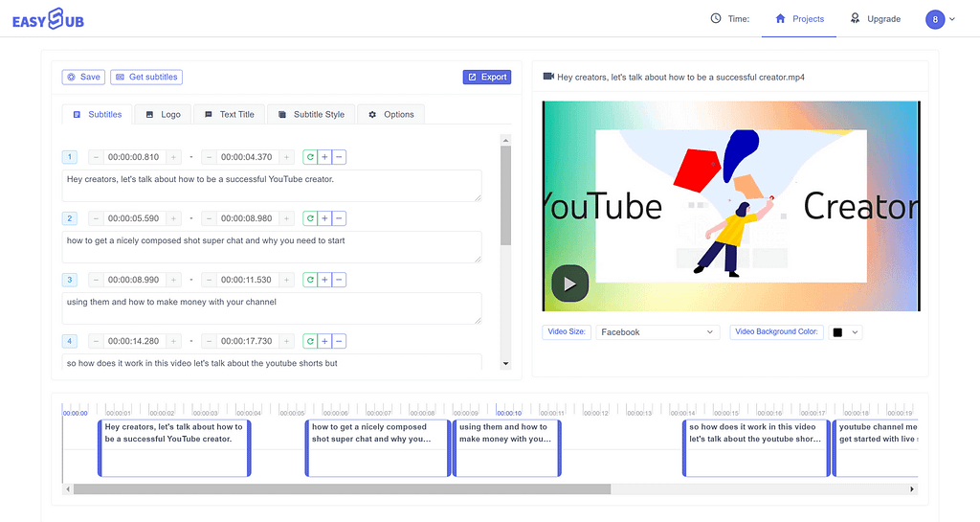Edit text of subtitle 1 'Hey creators'
Screen dimensions: 980x522
pos(272,186)
